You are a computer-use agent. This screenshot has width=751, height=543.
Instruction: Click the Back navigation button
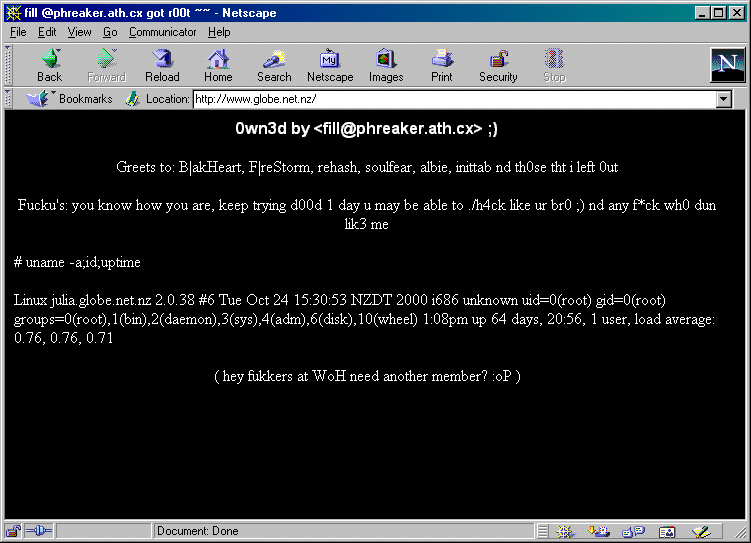(x=49, y=66)
